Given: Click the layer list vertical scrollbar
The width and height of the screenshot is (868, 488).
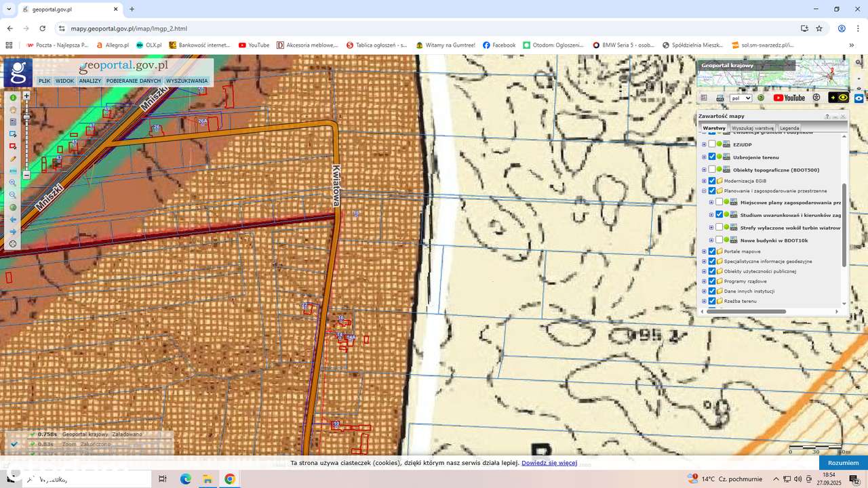Looking at the screenshot, I should point(844,224).
